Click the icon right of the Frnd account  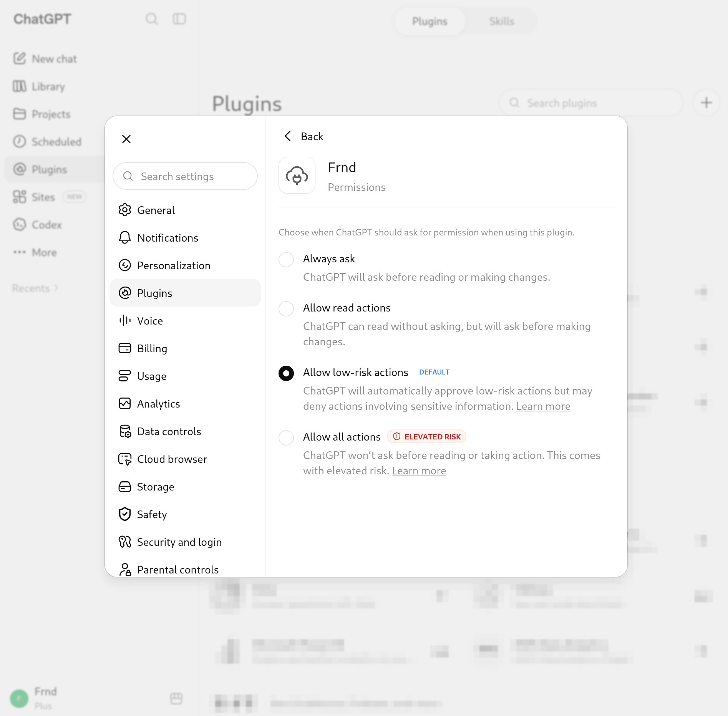click(x=176, y=698)
